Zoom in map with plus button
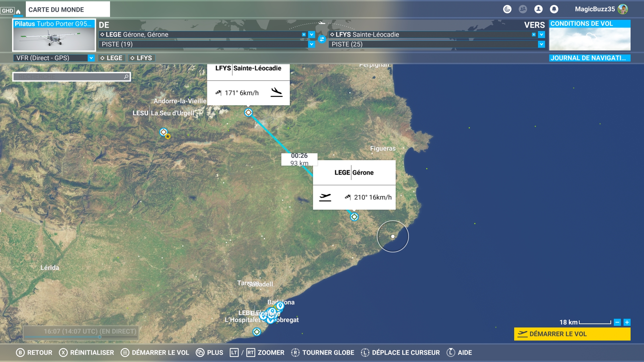 coord(627,322)
